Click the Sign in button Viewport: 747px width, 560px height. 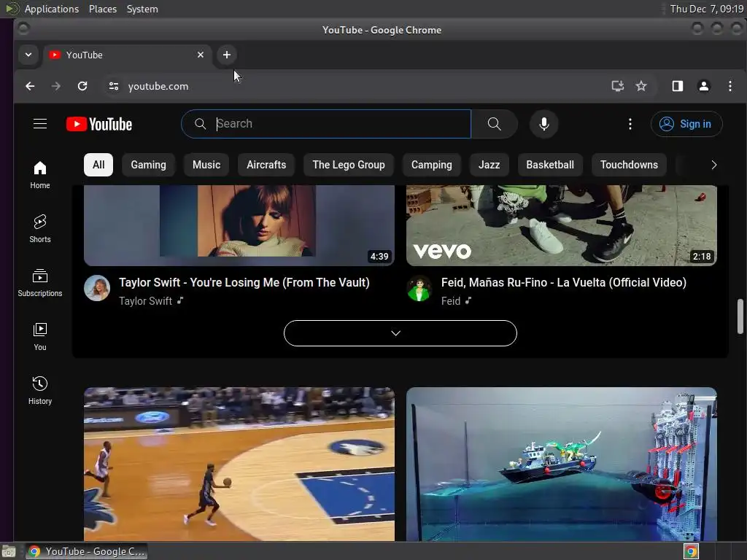pos(686,124)
